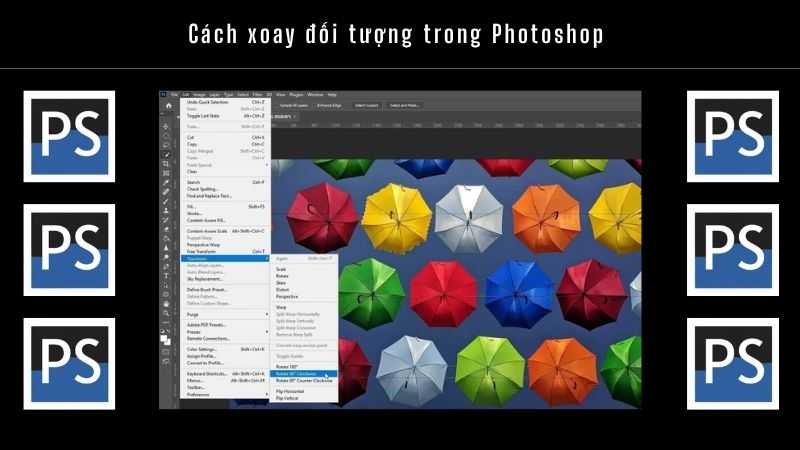This screenshot has height=450, width=800.
Task: Select the History Brush tool
Action: 166,220
